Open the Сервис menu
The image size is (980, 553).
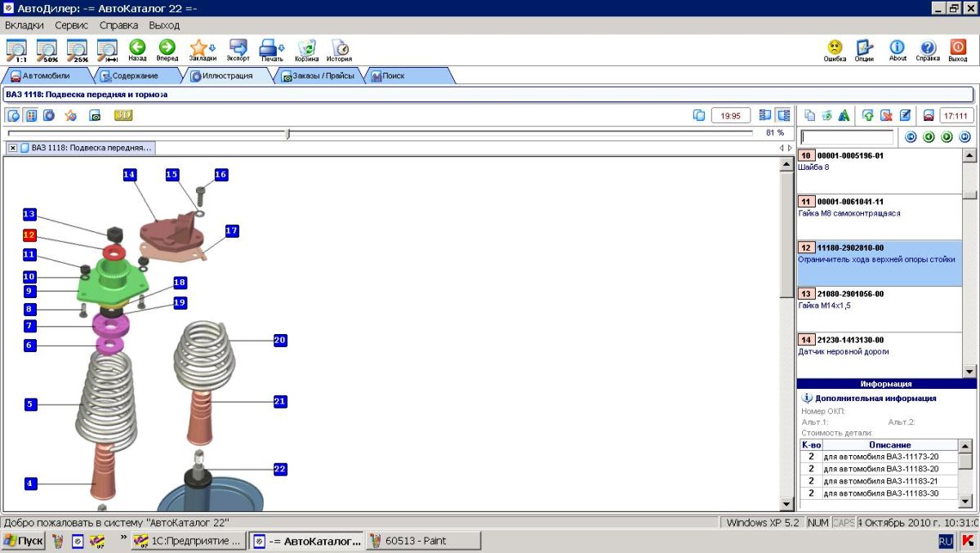pos(72,25)
